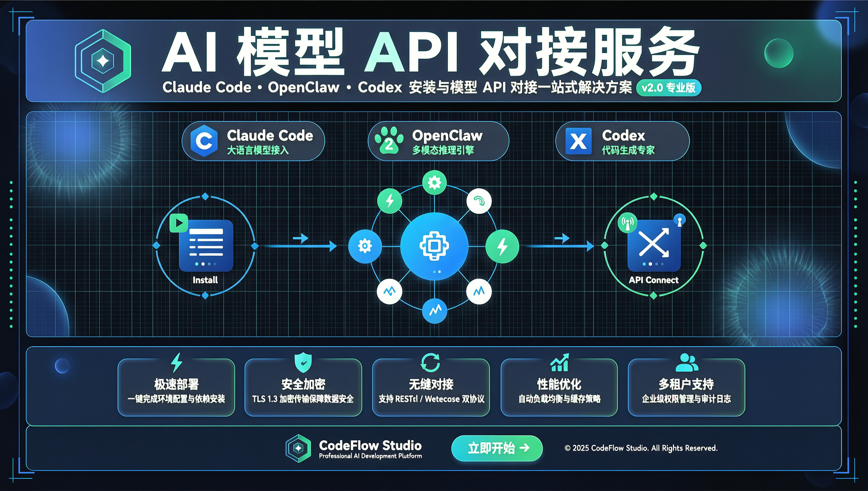868x491 pixels.
Task: Click the green gear node atop the hub
Action: tap(435, 183)
